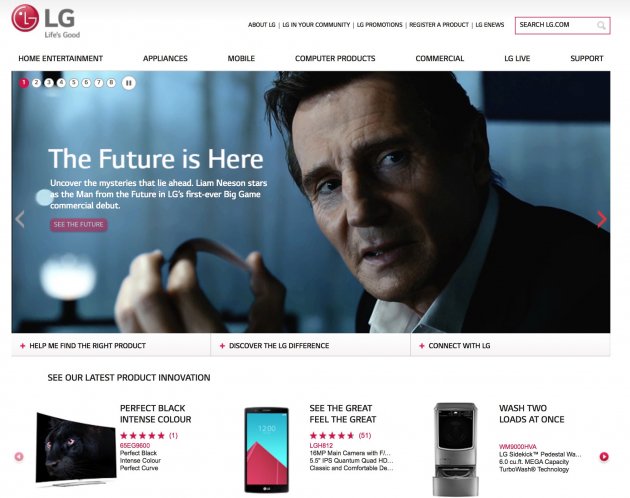
Task: Move product carousel back with left arrow
Action: pyautogui.click(x=19, y=457)
